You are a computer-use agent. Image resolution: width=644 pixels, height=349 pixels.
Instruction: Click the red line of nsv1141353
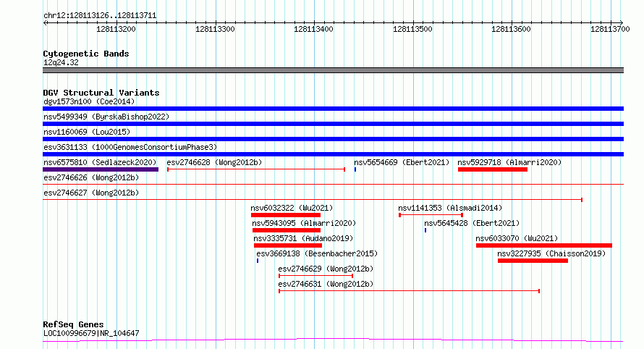[431, 215]
